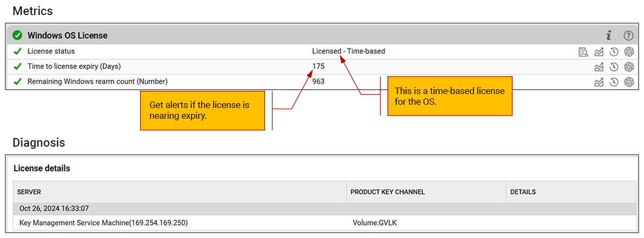The height and width of the screenshot is (238, 644).
Task: View history for License status metric
Action: click(x=614, y=52)
